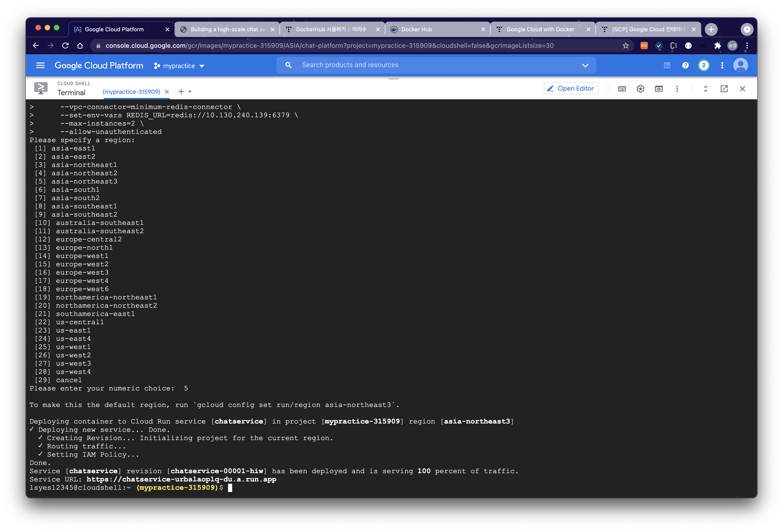Screen dimensions: 783x532
Task: Open the mypractice project selector dropdown
Action: 179,66
